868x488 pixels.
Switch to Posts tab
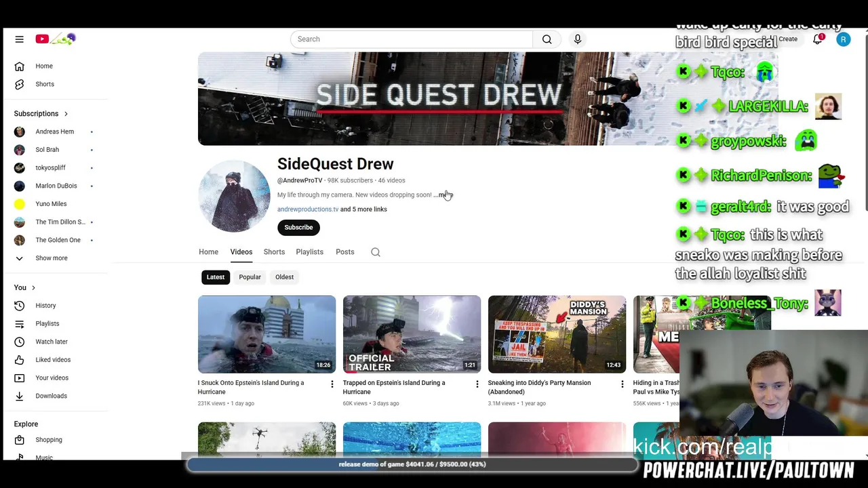coord(344,252)
